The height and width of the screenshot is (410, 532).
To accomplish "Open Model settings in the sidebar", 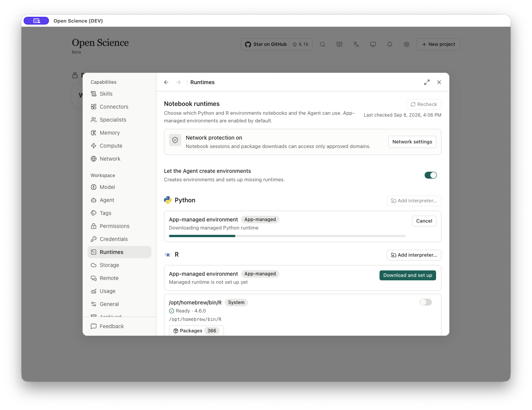I will pos(119,187).
